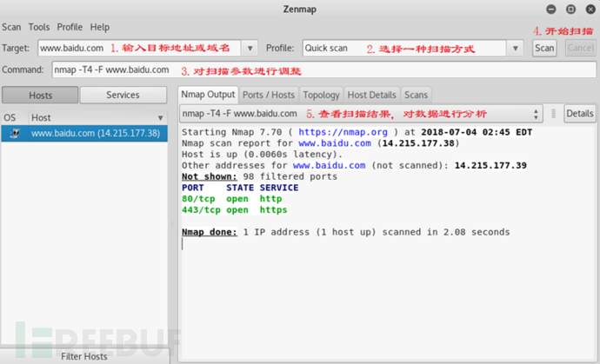Click www.baidu.com link in scan report line

coord(335,143)
